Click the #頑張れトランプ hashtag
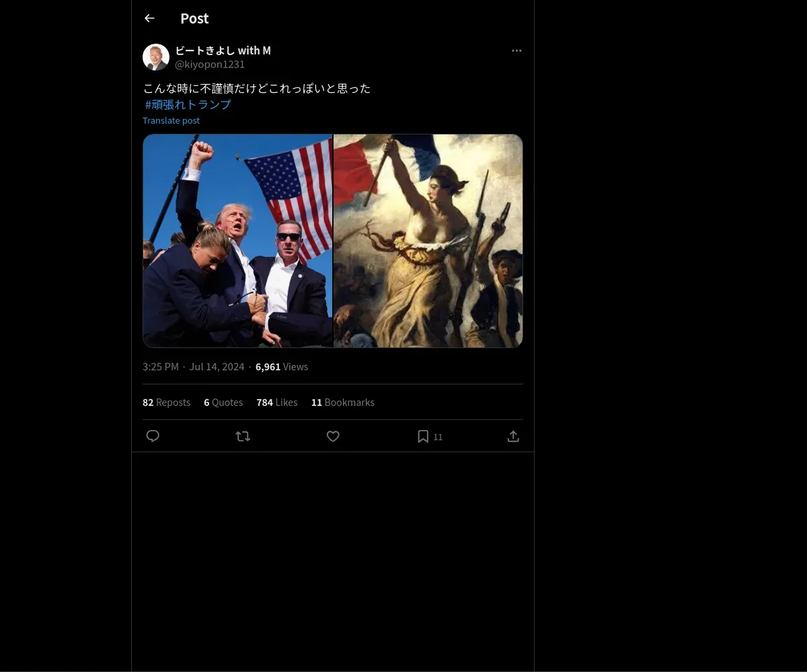The image size is (807, 672). [188, 104]
